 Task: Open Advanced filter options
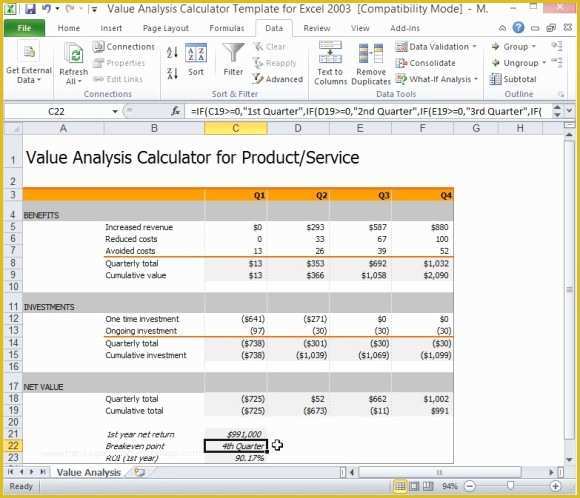click(278, 79)
